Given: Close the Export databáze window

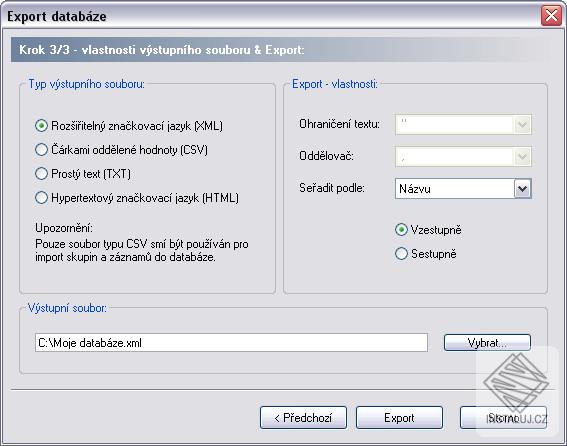Looking at the screenshot, I should (551, 16).
